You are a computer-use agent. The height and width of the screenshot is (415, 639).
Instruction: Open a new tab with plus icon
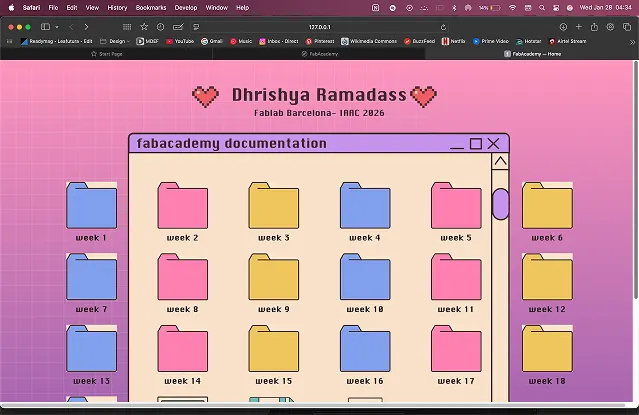click(579, 27)
